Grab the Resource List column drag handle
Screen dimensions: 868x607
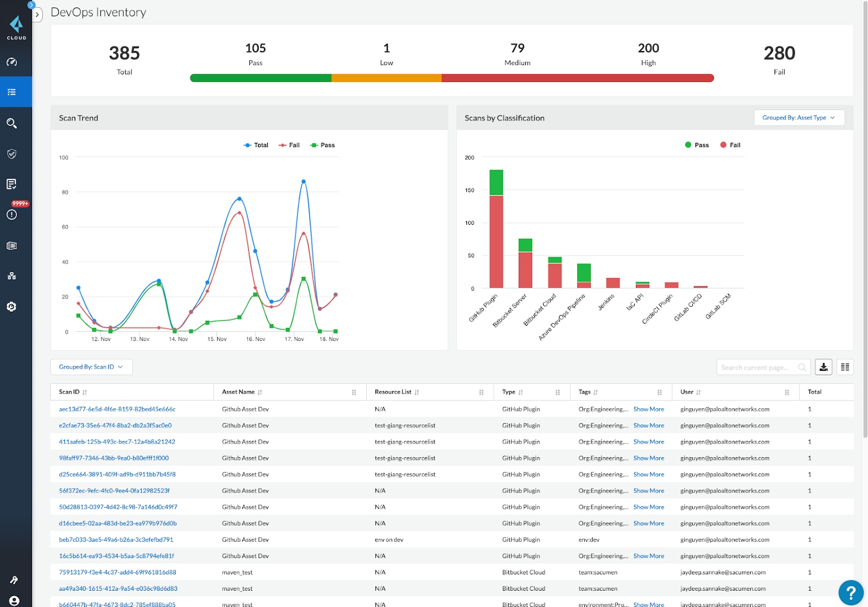(481, 392)
